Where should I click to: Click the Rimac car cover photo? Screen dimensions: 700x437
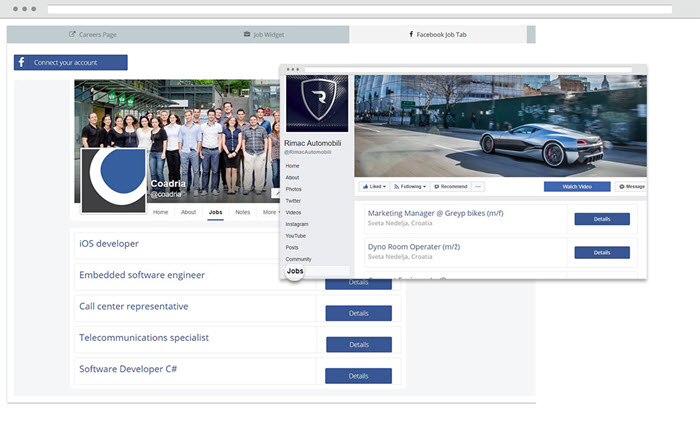tap(500, 126)
